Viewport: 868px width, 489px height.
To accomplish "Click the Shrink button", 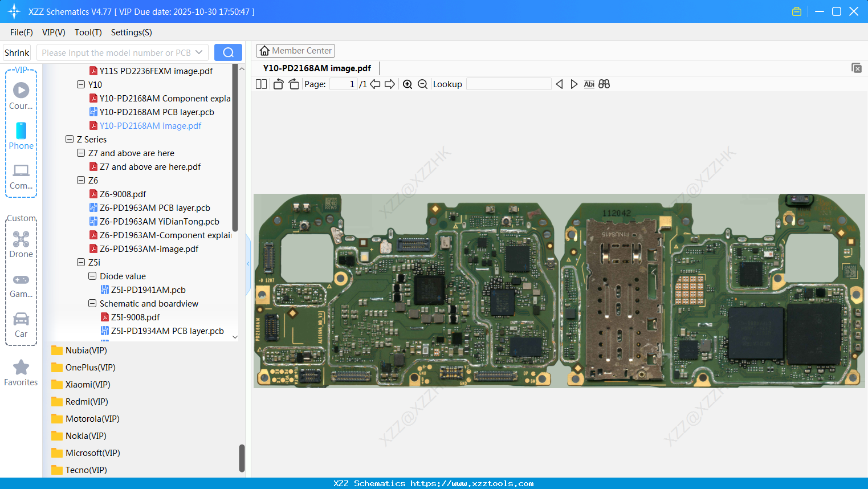I will coord(17,52).
